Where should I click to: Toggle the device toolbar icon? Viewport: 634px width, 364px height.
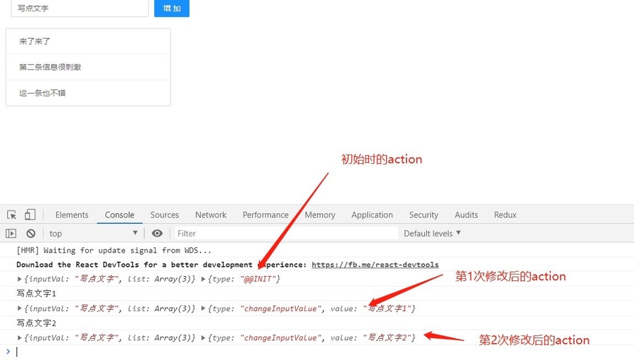[x=30, y=215]
